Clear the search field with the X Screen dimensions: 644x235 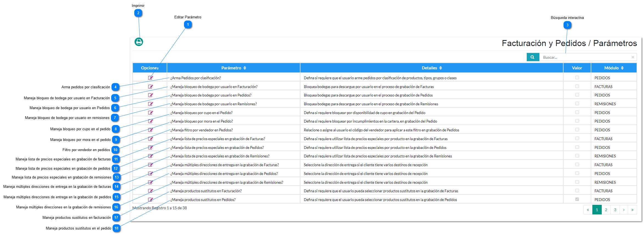point(633,57)
